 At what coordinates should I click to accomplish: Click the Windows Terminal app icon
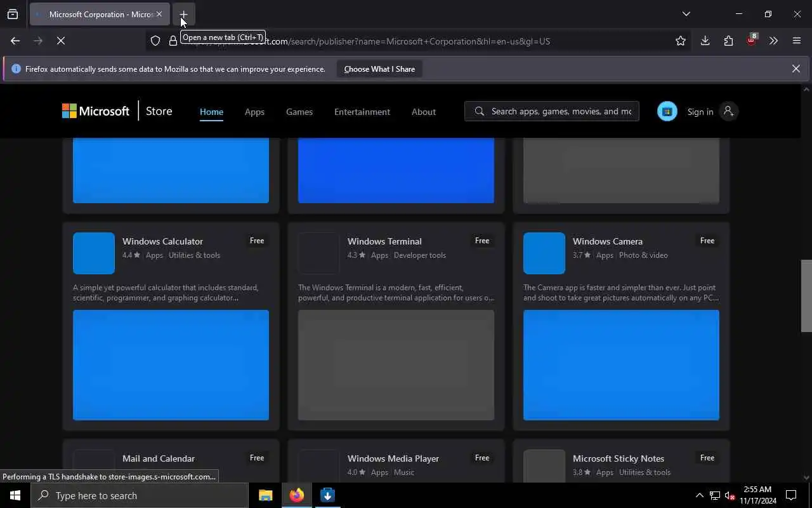(x=319, y=253)
